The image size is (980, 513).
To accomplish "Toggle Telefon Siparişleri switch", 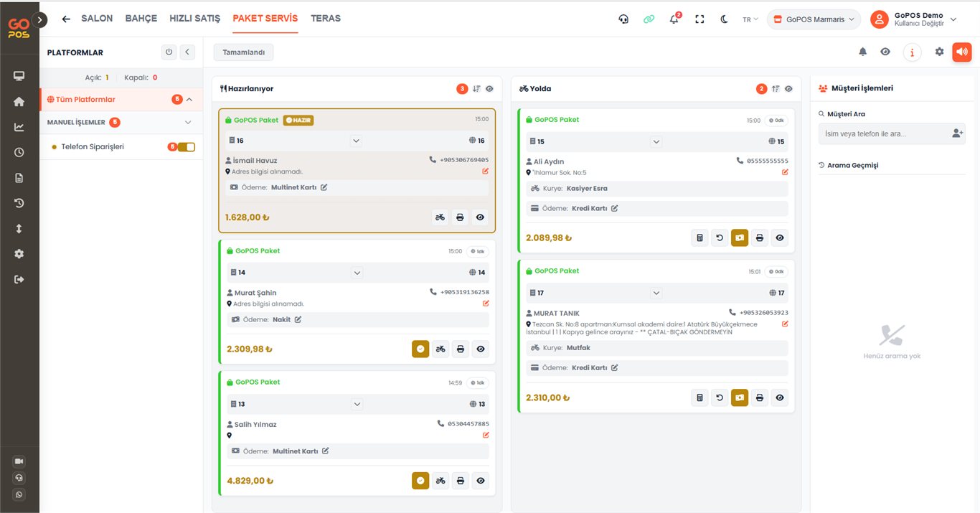I will pos(186,147).
